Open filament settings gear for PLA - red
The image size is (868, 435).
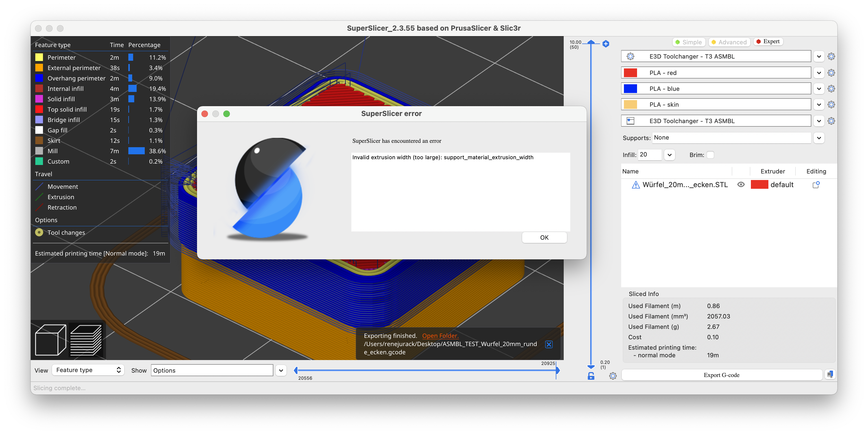tap(831, 72)
